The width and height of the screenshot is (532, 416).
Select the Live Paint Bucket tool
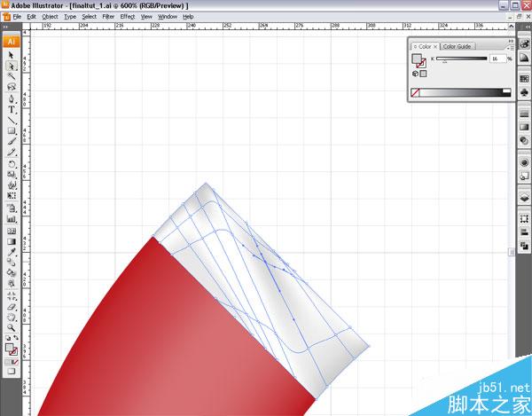click(12, 273)
